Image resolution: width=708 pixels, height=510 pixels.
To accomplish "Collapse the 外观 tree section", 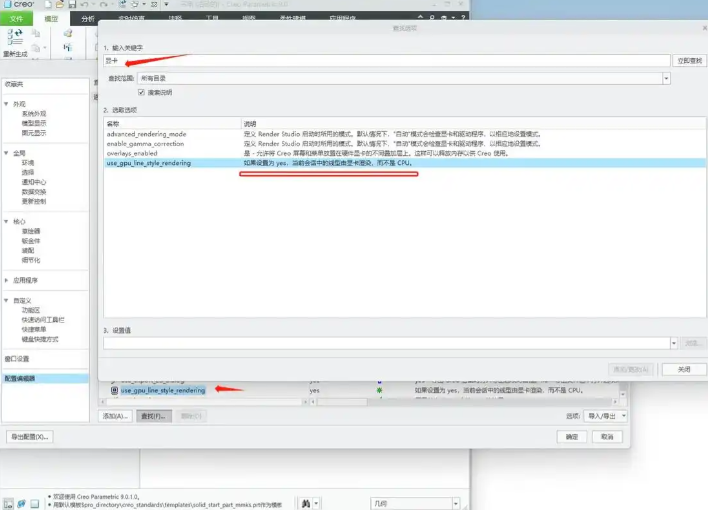I will pyautogui.click(x=6, y=102).
